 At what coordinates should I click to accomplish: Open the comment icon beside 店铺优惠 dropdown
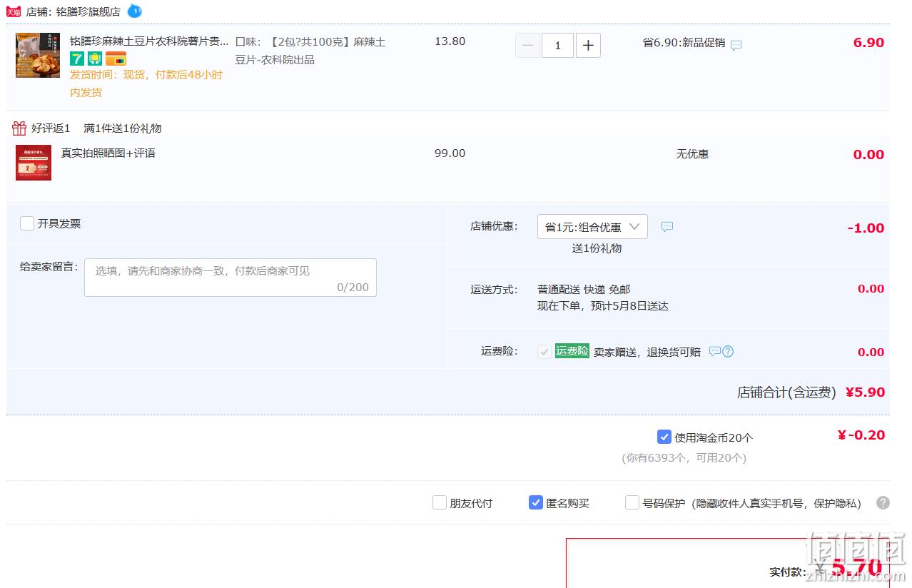667,227
